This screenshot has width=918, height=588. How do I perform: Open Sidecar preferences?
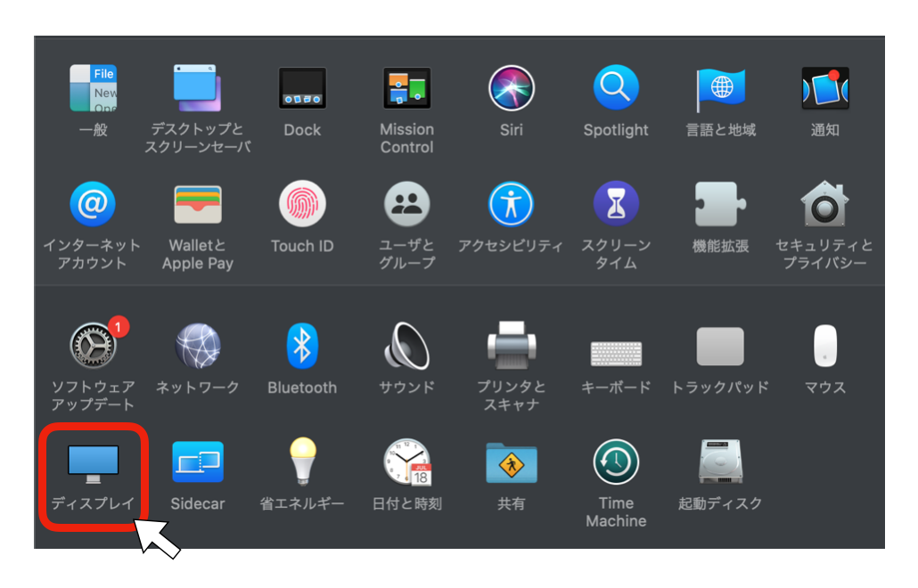click(198, 461)
